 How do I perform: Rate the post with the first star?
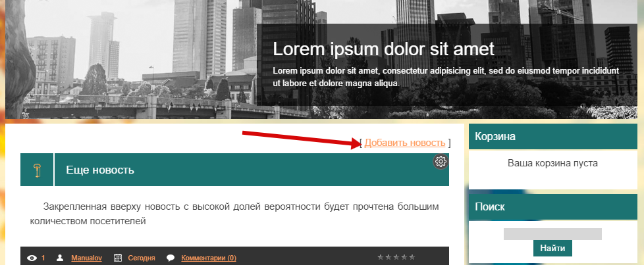tap(381, 257)
